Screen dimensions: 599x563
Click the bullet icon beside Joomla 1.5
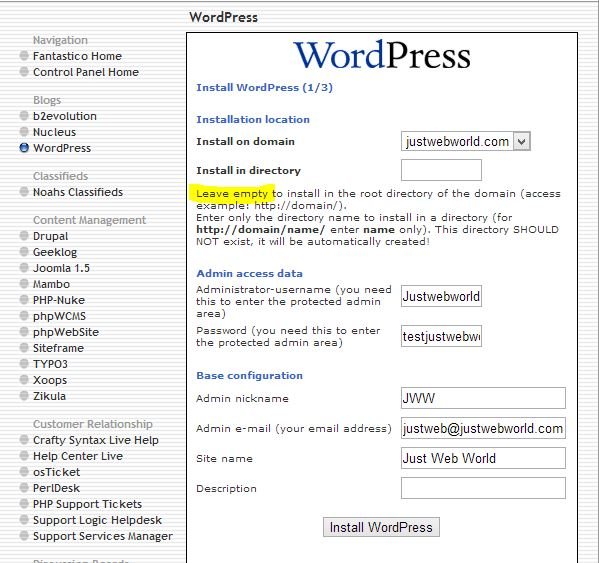pos(24,268)
